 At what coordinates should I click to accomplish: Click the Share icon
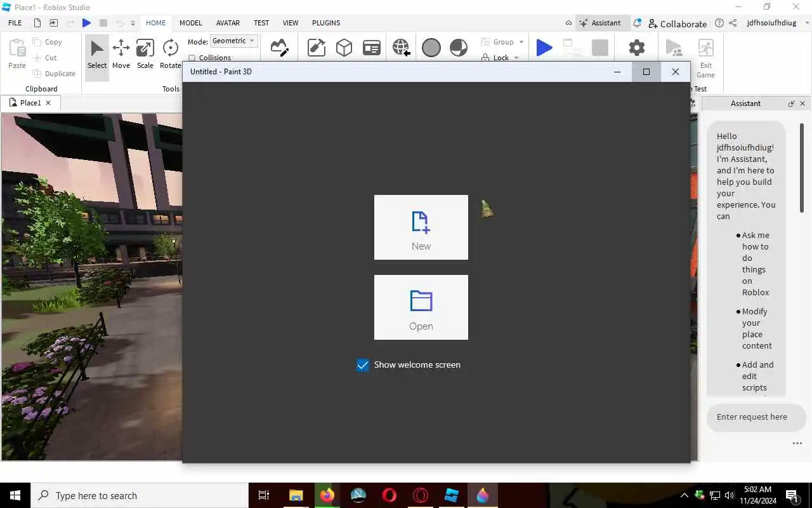click(x=733, y=23)
